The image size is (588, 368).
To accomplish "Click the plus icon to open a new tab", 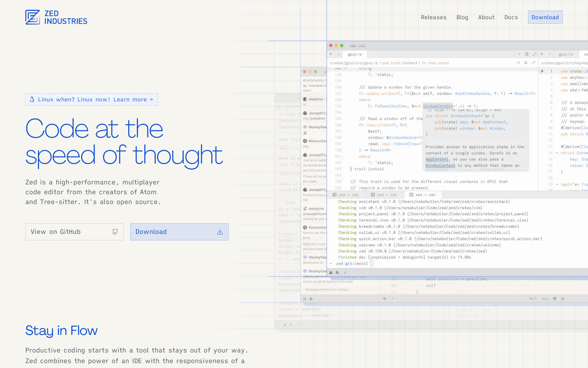I will pyautogui.click(x=519, y=54).
